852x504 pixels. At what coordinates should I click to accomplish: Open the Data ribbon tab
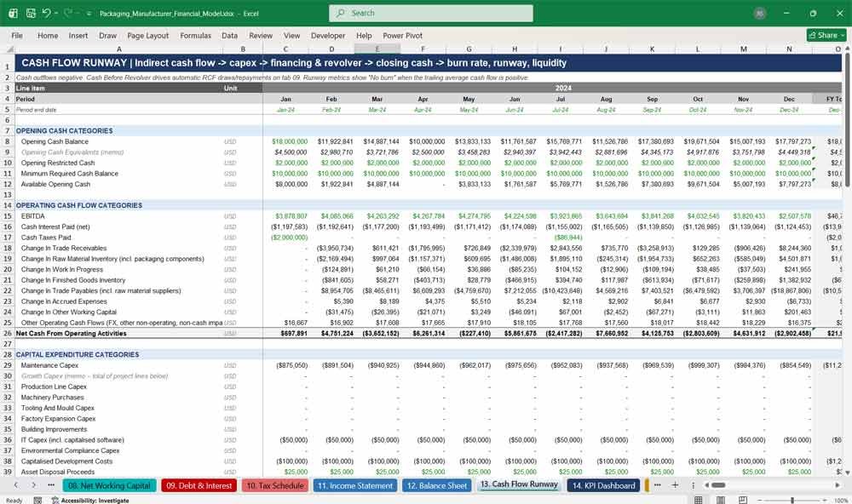pos(229,35)
